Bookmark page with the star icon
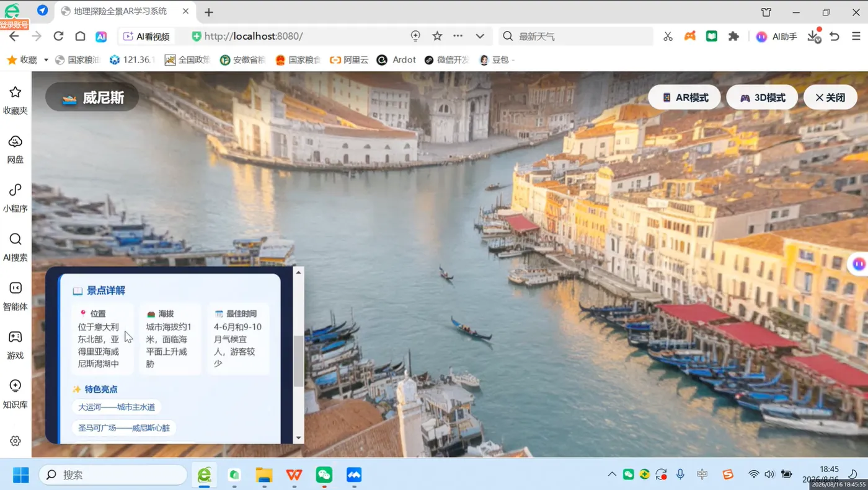This screenshot has width=868, height=490. 437,36
